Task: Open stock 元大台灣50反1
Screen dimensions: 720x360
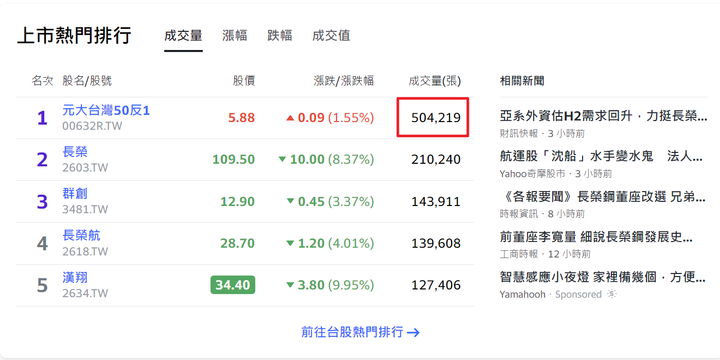Action: click(x=106, y=110)
